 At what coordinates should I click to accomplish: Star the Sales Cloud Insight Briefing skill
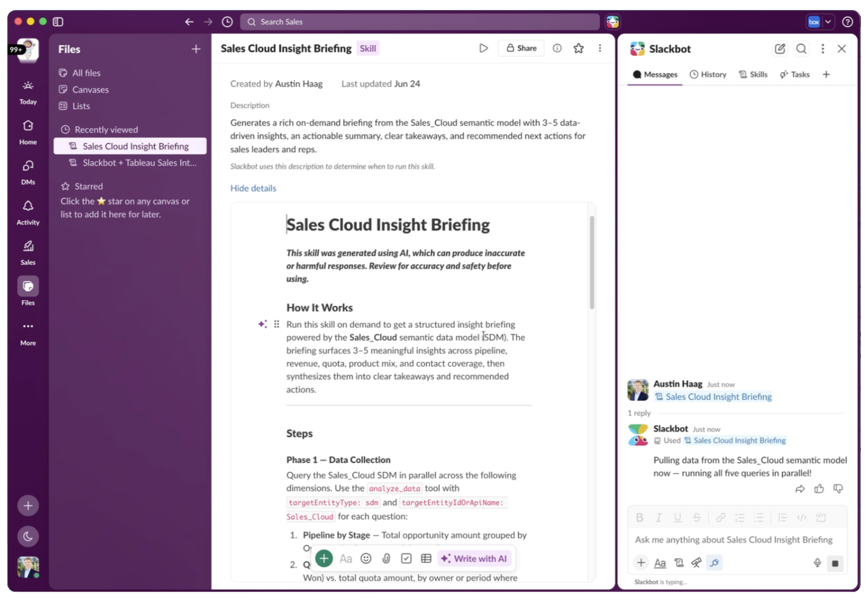tap(578, 48)
